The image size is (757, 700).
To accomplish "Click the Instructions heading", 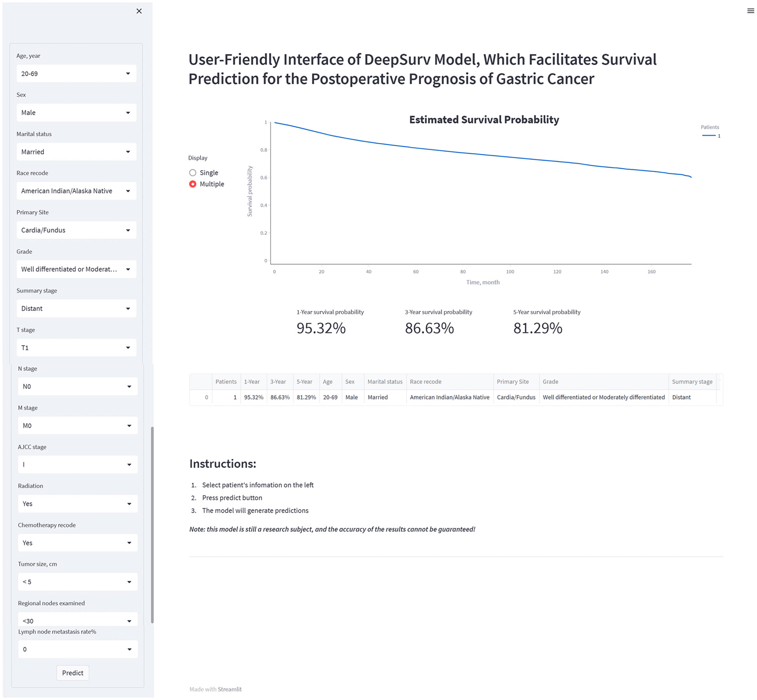I will [223, 464].
